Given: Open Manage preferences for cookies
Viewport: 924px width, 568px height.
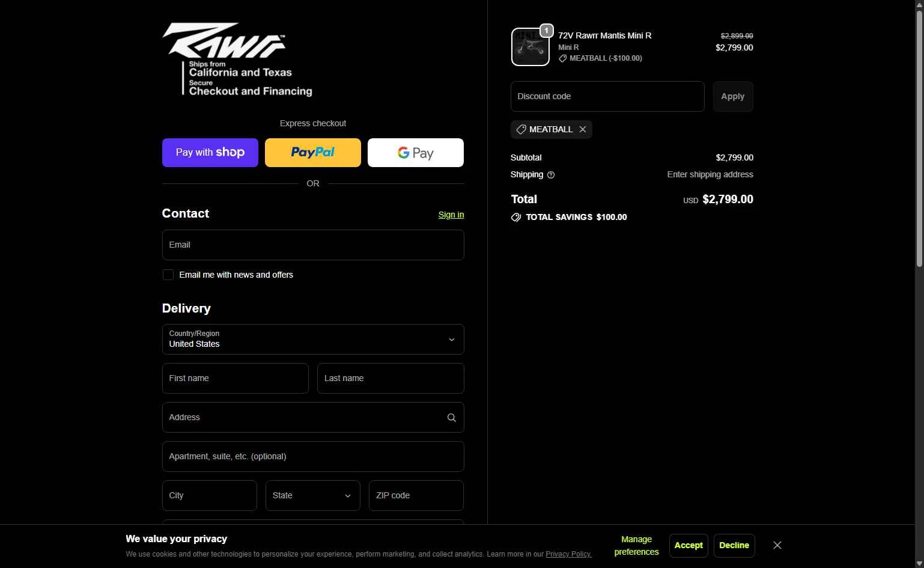Looking at the screenshot, I should pyautogui.click(x=636, y=546).
